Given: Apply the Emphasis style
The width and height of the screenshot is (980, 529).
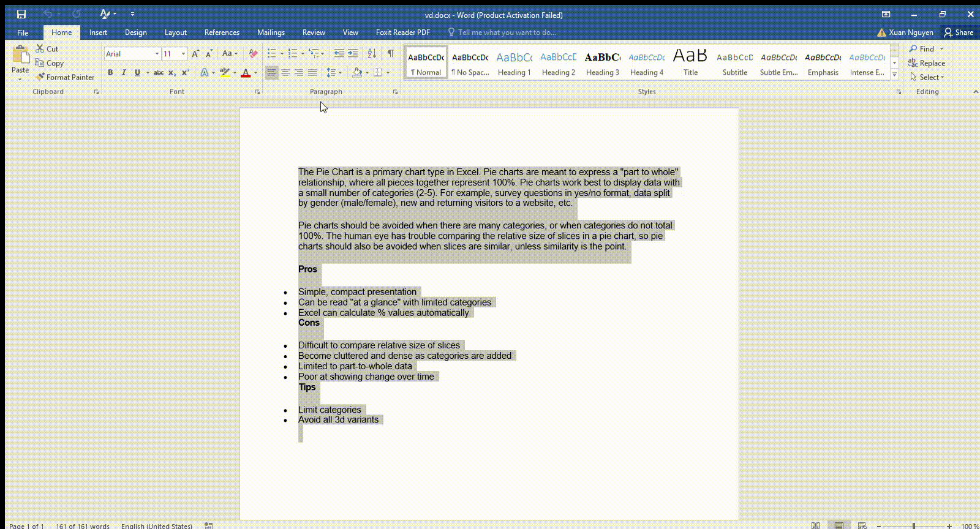Looking at the screenshot, I should pyautogui.click(x=823, y=63).
